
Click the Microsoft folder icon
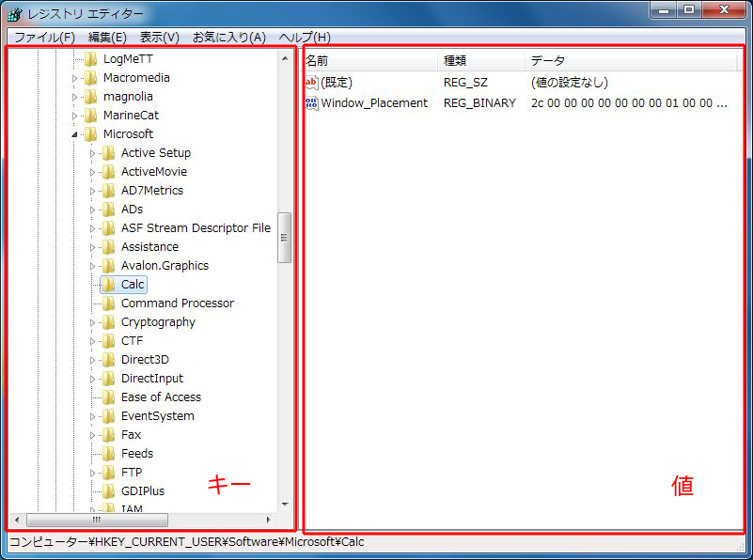pos(90,133)
